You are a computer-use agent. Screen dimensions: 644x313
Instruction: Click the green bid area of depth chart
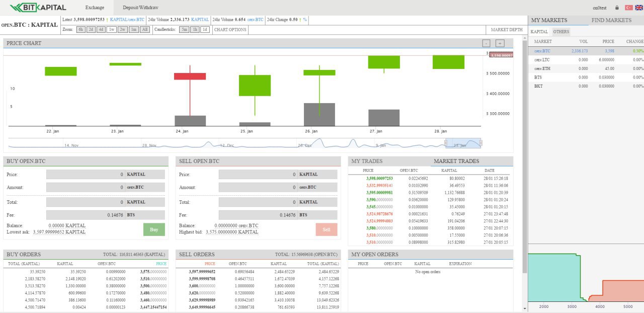[553, 277]
